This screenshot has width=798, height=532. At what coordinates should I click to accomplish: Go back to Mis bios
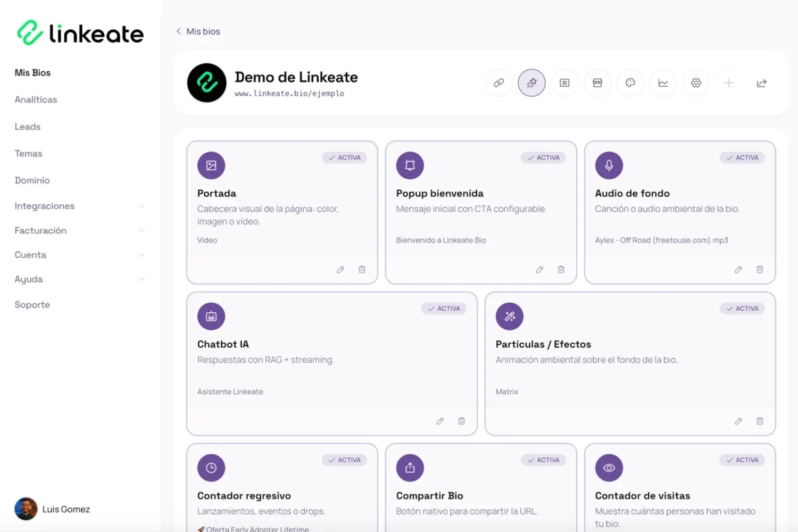coord(198,31)
